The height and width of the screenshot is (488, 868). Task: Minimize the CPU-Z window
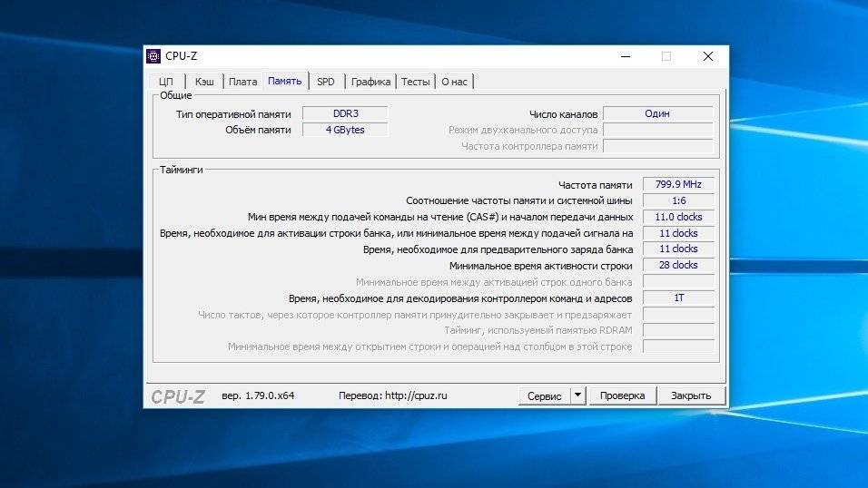pos(626,56)
